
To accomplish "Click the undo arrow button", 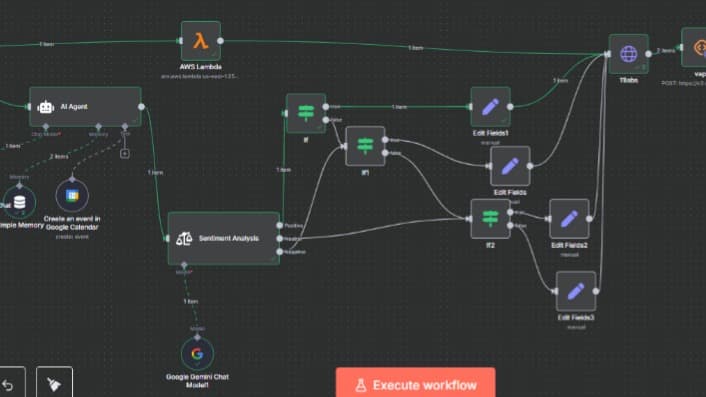I will click(8, 385).
